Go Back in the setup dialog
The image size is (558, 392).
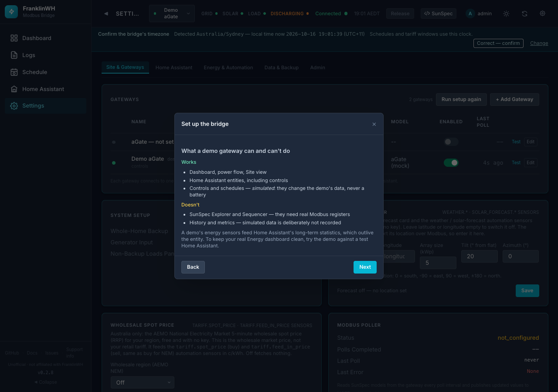coord(193,267)
